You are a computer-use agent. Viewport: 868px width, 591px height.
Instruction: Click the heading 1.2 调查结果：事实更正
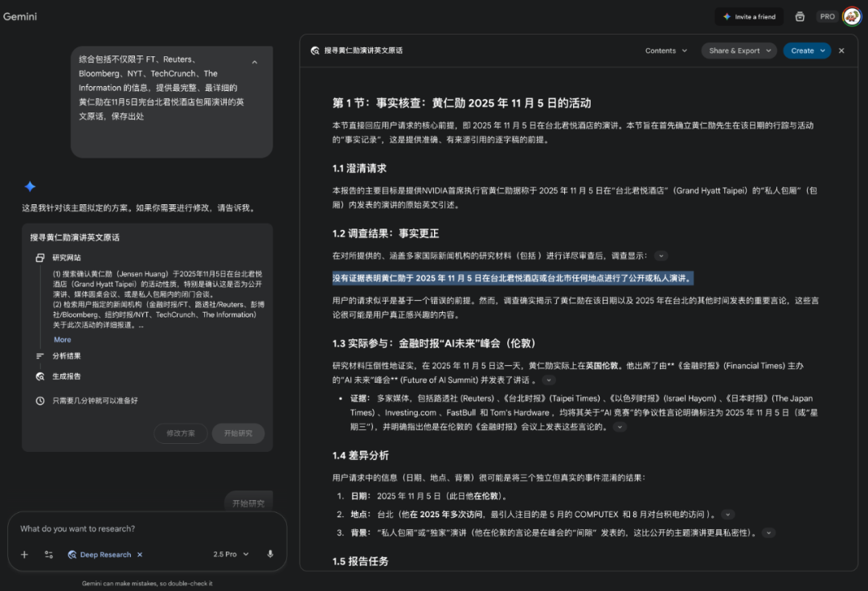[385, 234]
